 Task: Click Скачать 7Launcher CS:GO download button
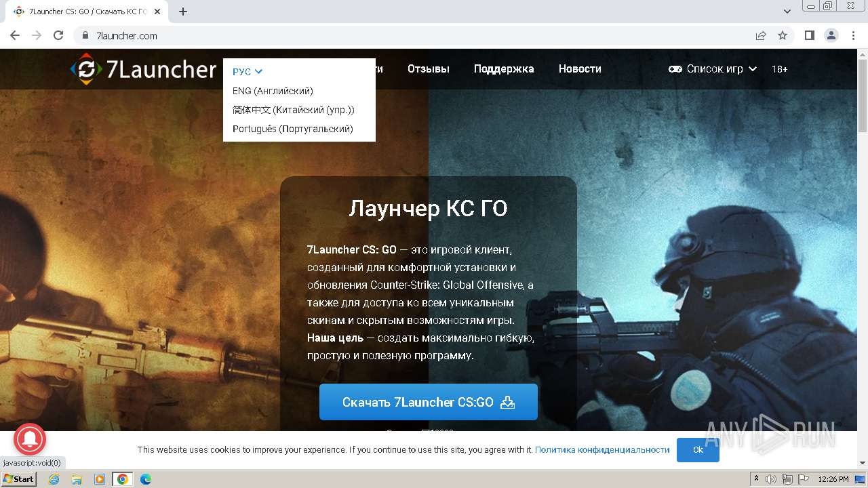coord(429,402)
